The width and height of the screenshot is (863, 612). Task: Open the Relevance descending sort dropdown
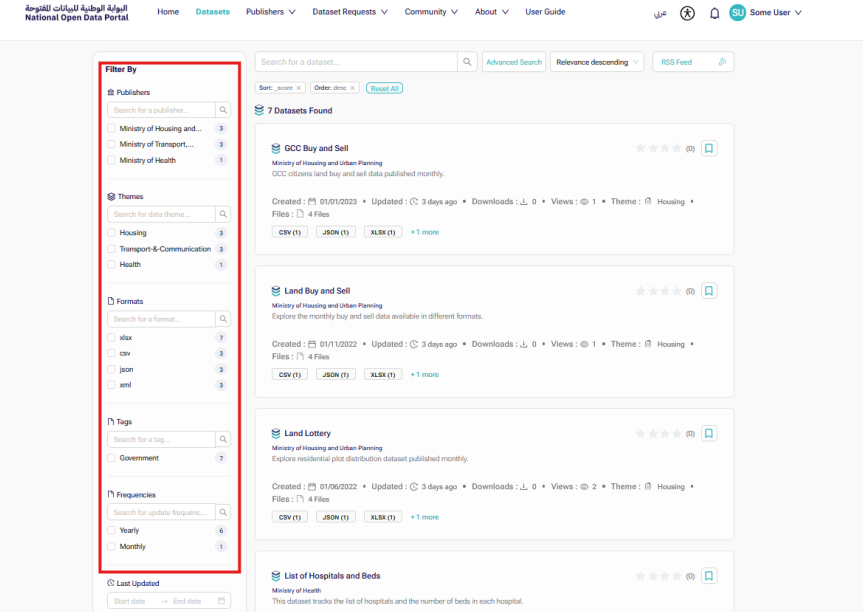pyautogui.click(x=597, y=62)
